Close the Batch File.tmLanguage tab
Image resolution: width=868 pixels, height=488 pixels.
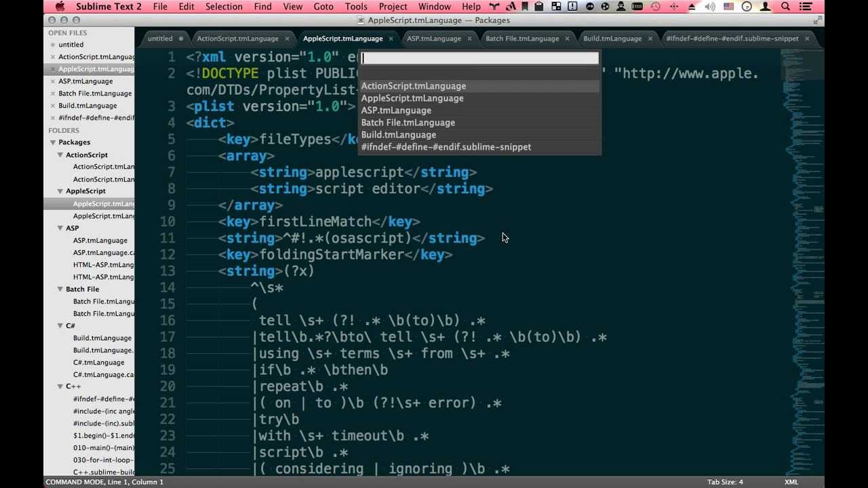coord(567,39)
